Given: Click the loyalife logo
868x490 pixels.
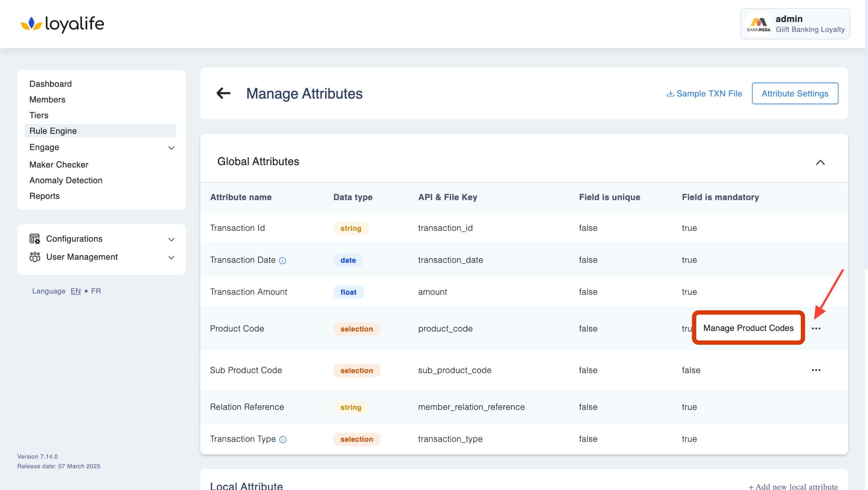Looking at the screenshot, I should (x=62, y=24).
